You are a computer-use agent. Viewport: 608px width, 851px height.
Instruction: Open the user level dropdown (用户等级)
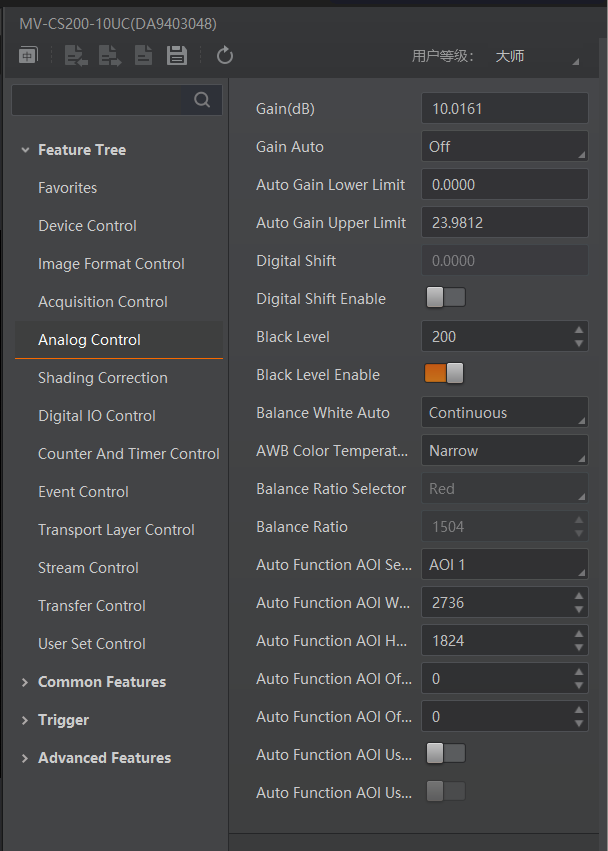tap(536, 56)
